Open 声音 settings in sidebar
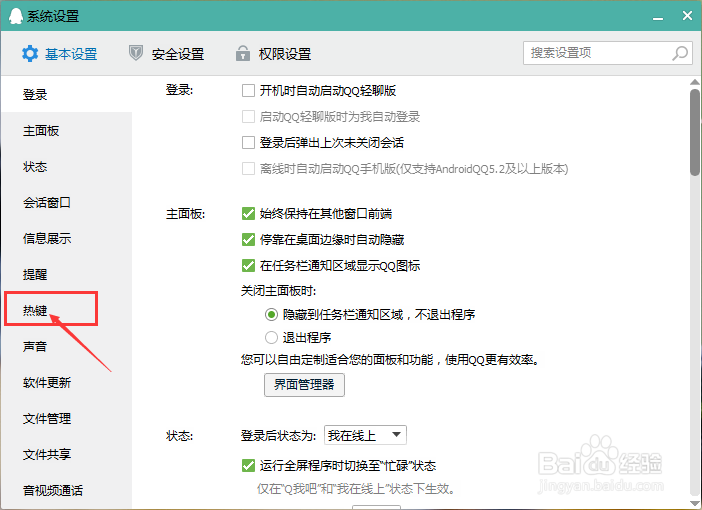Screen dimensions: 702x510 click(x=67, y=346)
